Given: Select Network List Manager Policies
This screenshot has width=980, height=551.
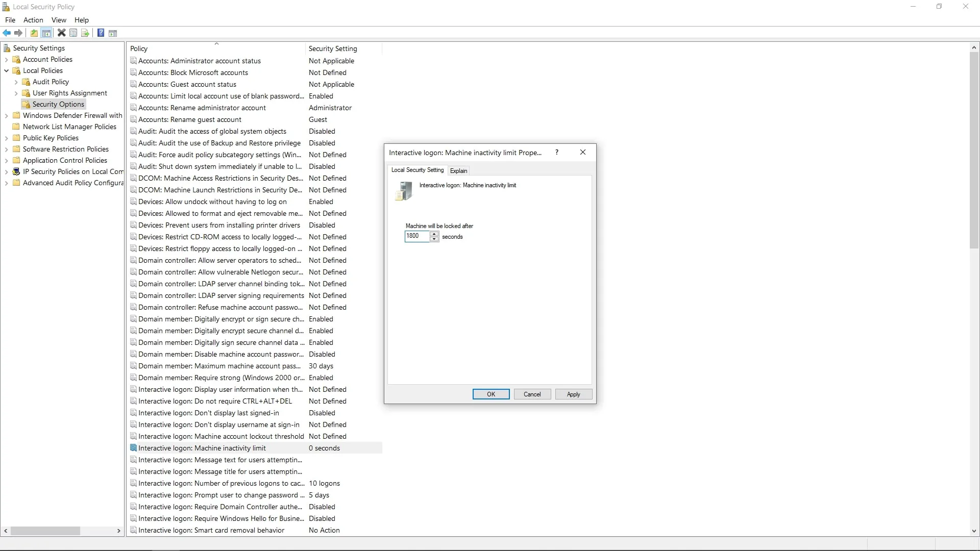Looking at the screenshot, I should point(69,127).
